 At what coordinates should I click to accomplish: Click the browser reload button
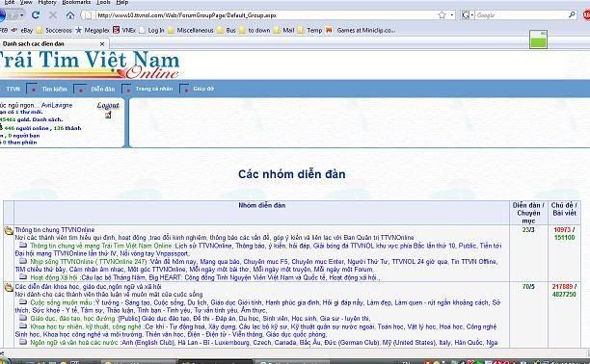tap(36, 15)
